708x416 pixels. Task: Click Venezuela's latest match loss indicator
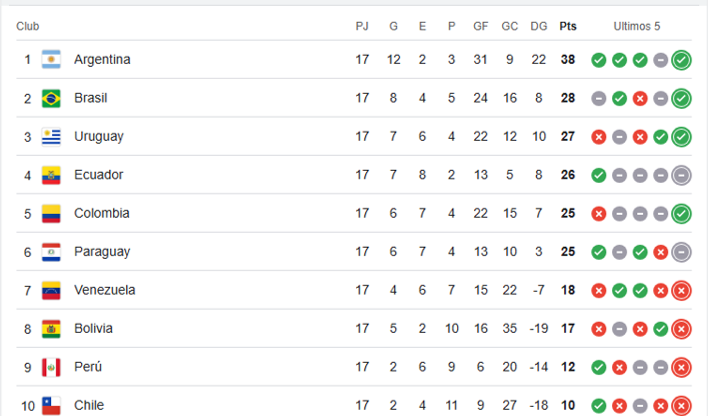tap(681, 290)
